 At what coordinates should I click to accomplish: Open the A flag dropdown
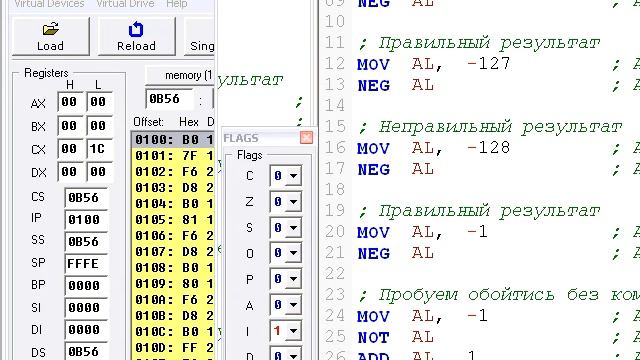tap(293, 305)
